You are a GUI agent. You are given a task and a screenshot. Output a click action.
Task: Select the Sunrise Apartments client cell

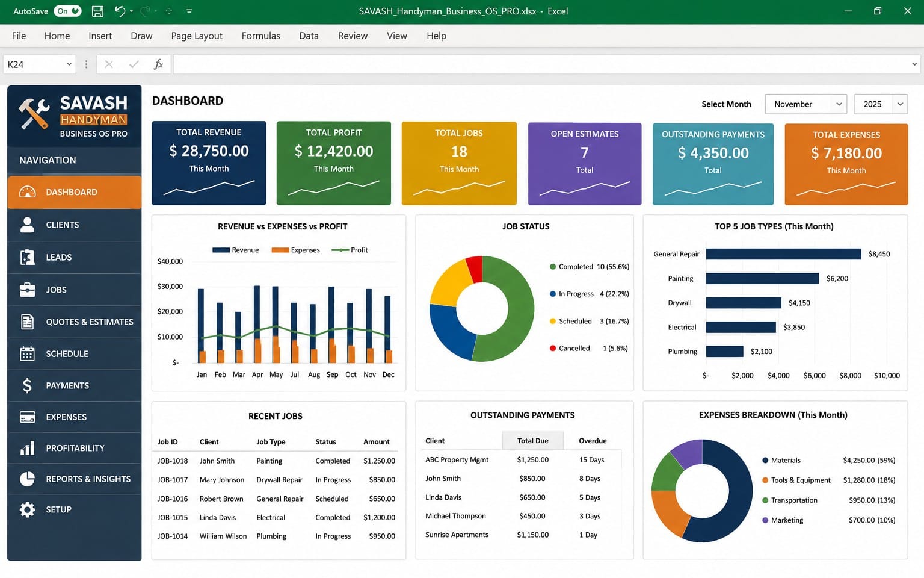pyautogui.click(x=457, y=535)
